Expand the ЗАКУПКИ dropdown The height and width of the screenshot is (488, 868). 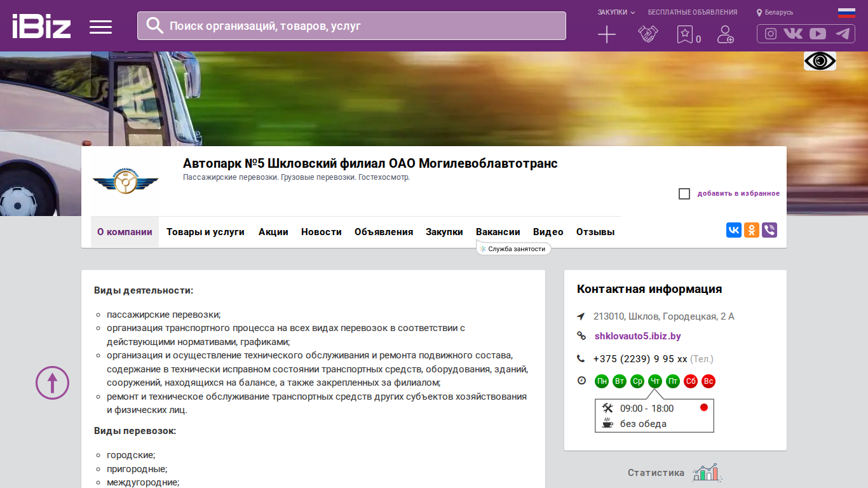[x=616, y=12]
